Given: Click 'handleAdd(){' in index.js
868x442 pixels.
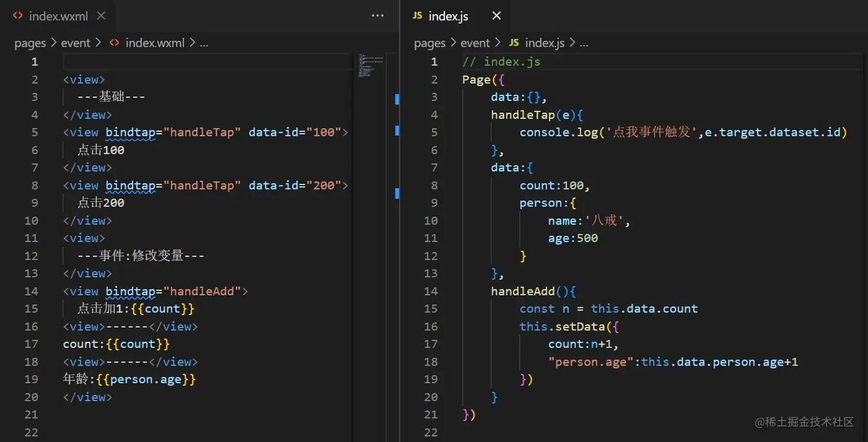Looking at the screenshot, I should 533,291.
